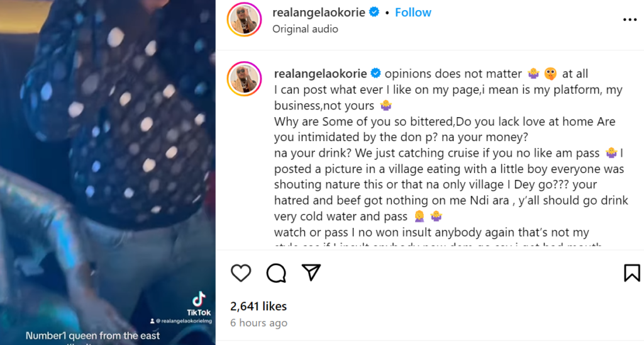Click the 6 hours ago timestamp
This screenshot has width=644, height=345.
tap(258, 323)
